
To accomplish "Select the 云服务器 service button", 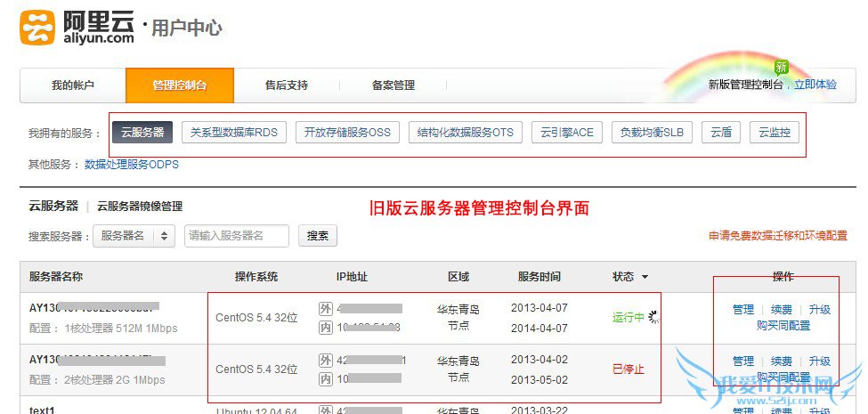I will click(x=142, y=133).
